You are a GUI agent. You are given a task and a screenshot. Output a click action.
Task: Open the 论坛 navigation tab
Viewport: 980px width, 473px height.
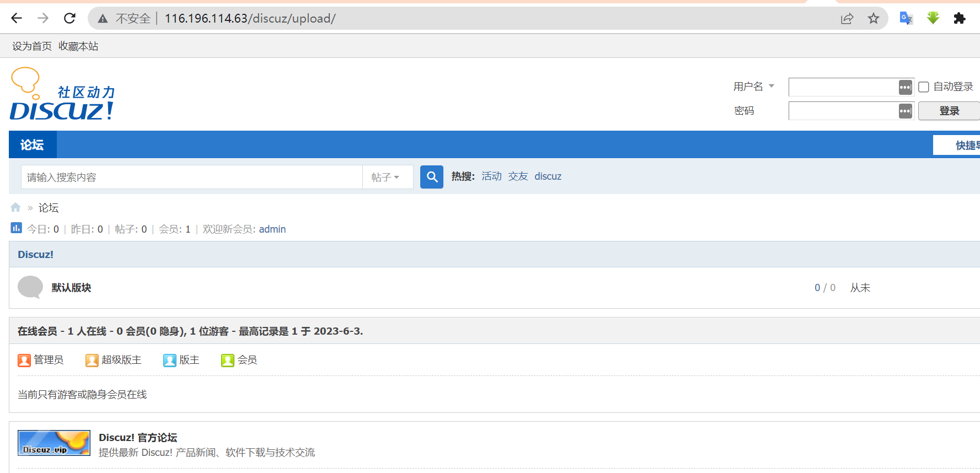[33, 144]
